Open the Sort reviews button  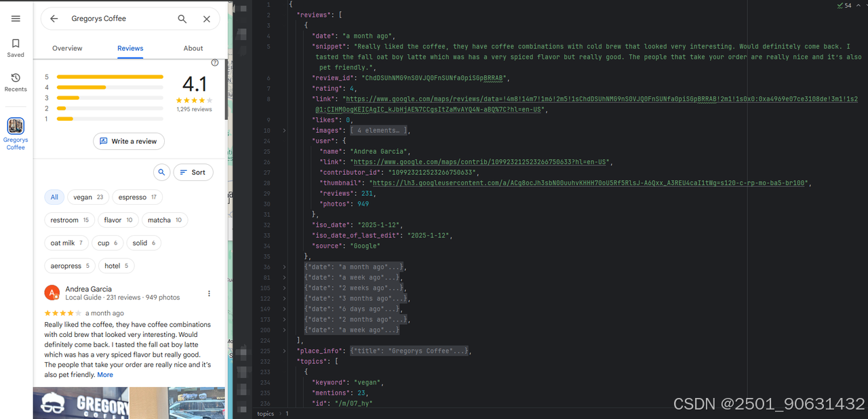(x=193, y=172)
